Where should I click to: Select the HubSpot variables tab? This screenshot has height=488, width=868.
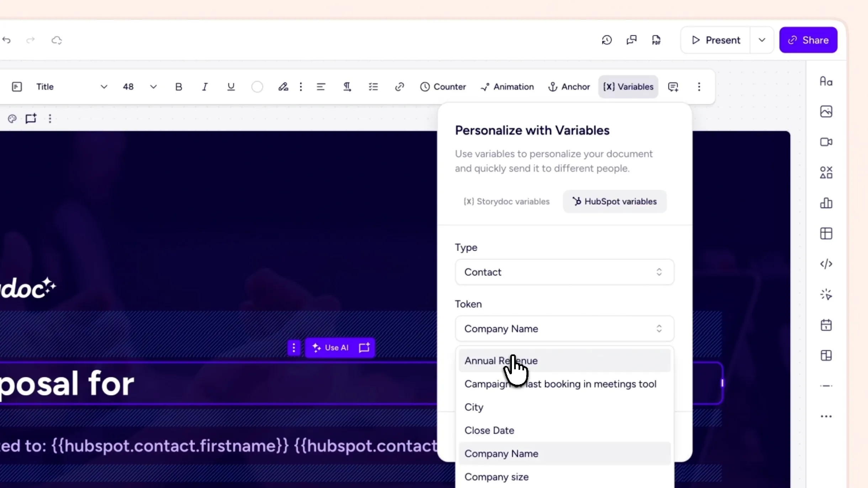(615, 201)
